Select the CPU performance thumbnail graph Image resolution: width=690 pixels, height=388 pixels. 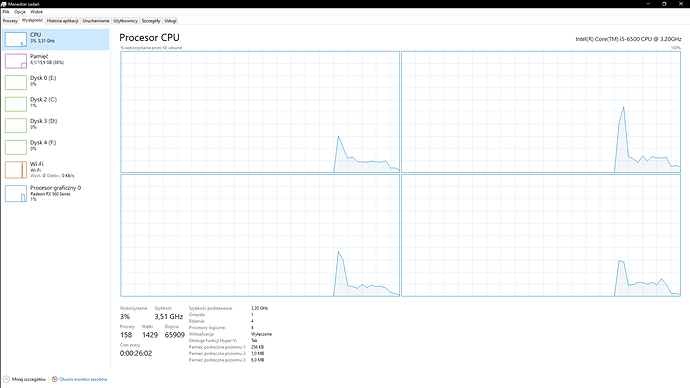[x=16, y=39]
